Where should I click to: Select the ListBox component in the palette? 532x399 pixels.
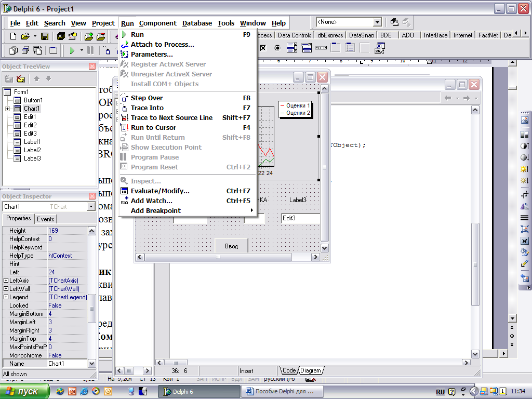click(x=292, y=48)
